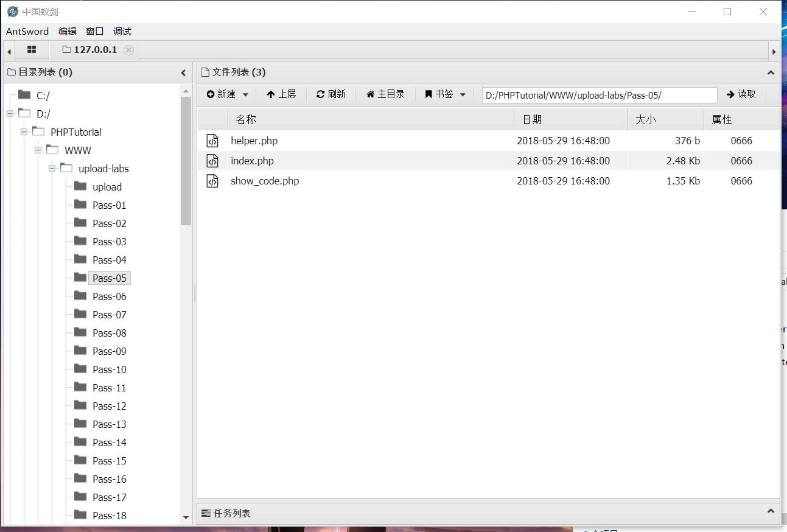
Task: Click the Pass-08 folder icon
Action: (x=80, y=332)
